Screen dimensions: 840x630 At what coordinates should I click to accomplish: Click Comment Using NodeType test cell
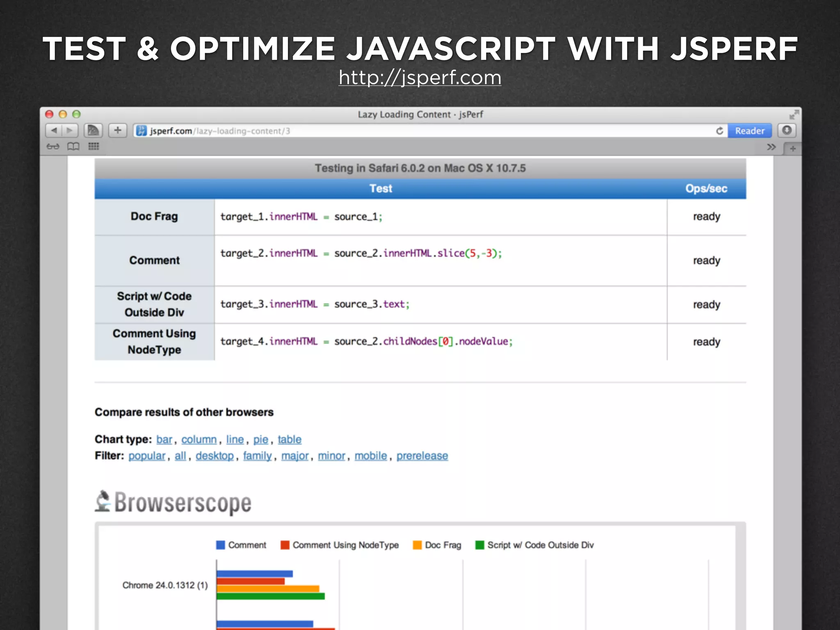click(x=154, y=342)
